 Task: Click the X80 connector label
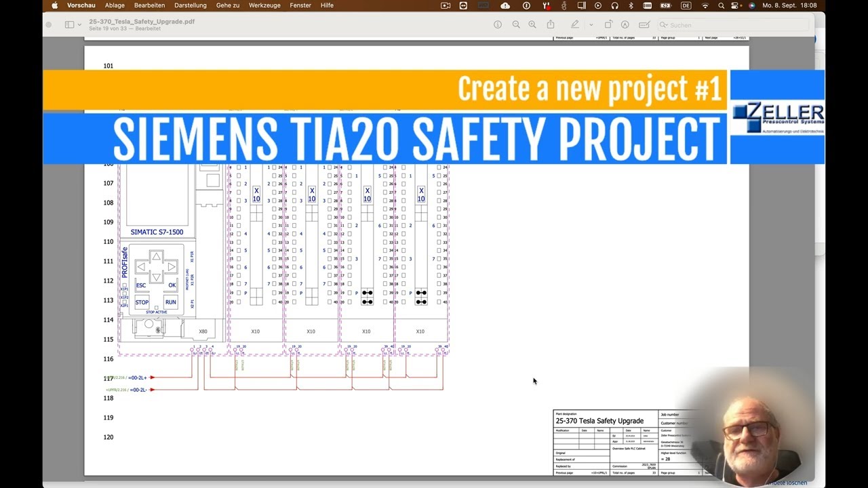[203, 331]
